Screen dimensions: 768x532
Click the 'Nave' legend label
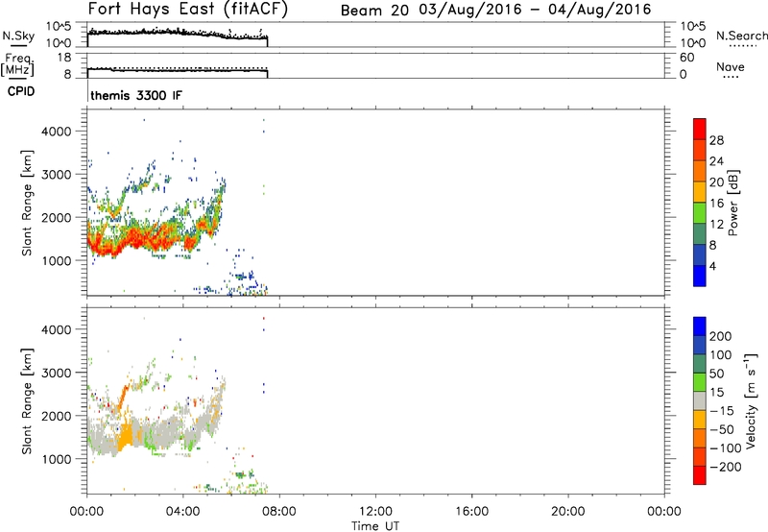click(x=730, y=67)
